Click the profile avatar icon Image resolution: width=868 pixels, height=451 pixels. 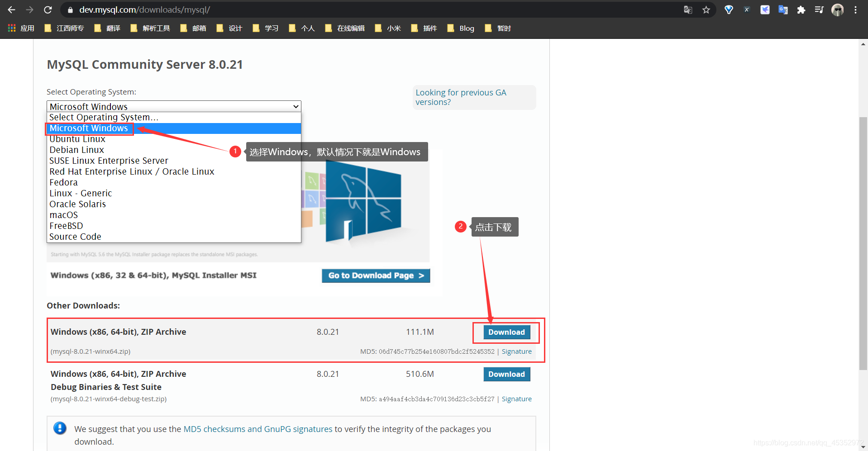[x=838, y=9]
